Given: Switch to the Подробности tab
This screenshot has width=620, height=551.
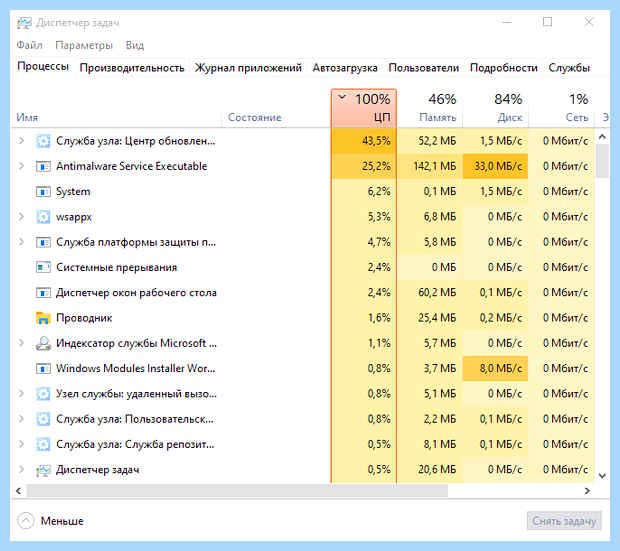Looking at the screenshot, I should coord(504,68).
